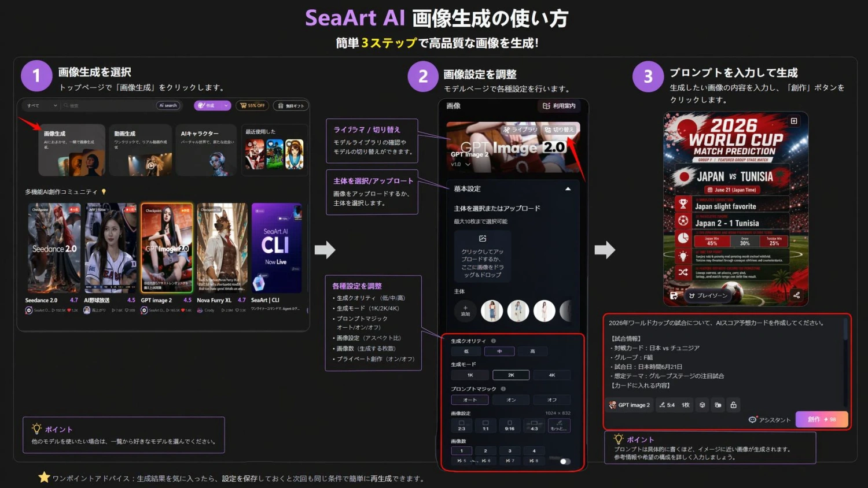Click the 3D cube icon in the prompt toolbar

pyautogui.click(x=702, y=405)
